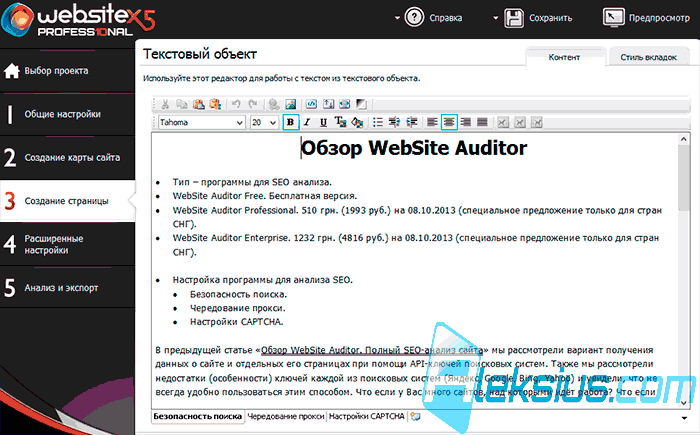Viewport: 700px width, 435px height.
Task: Select the Чередование прокси bottom tab
Action: pos(286,416)
